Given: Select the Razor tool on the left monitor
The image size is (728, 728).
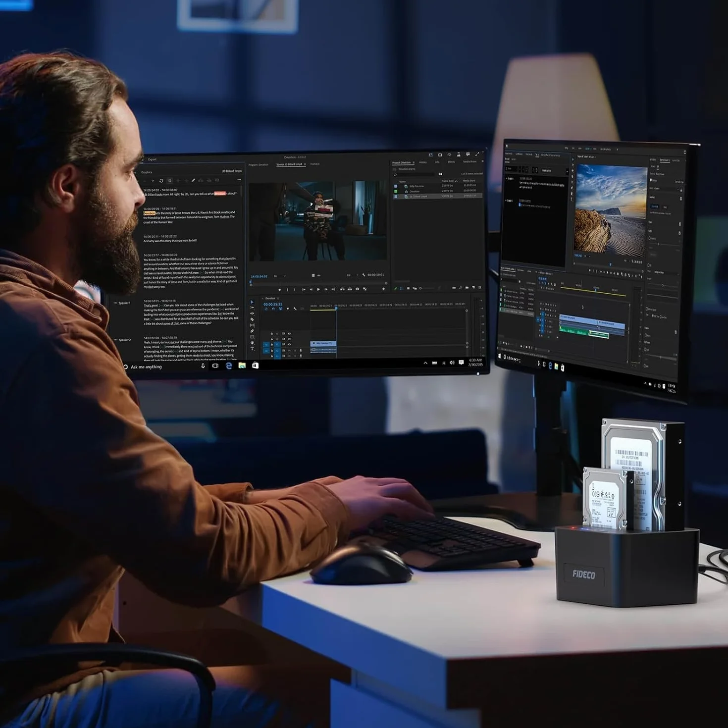Looking at the screenshot, I should point(252,319).
